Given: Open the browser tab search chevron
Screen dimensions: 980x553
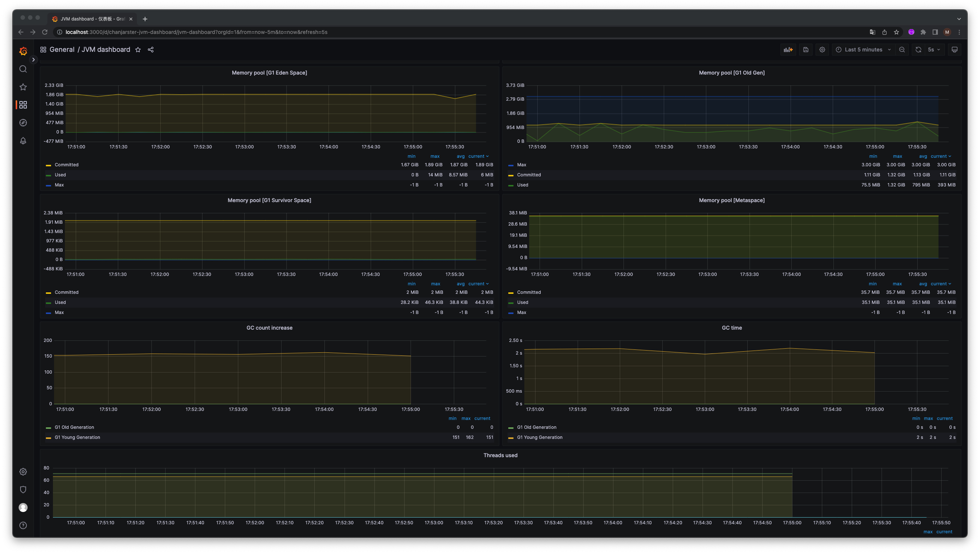Looking at the screenshot, I should pyautogui.click(x=959, y=19).
